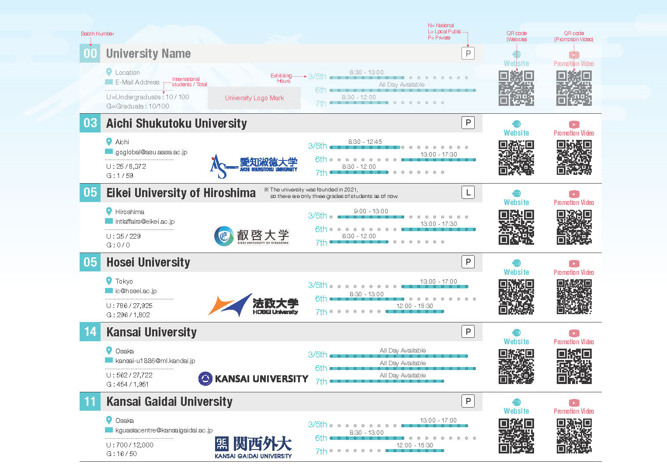Click the P badge on Kansai University row
The height and width of the screenshot is (472, 667).
pyautogui.click(x=468, y=332)
